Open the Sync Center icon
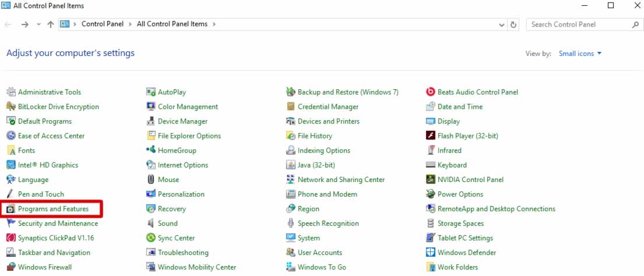 coord(151,237)
